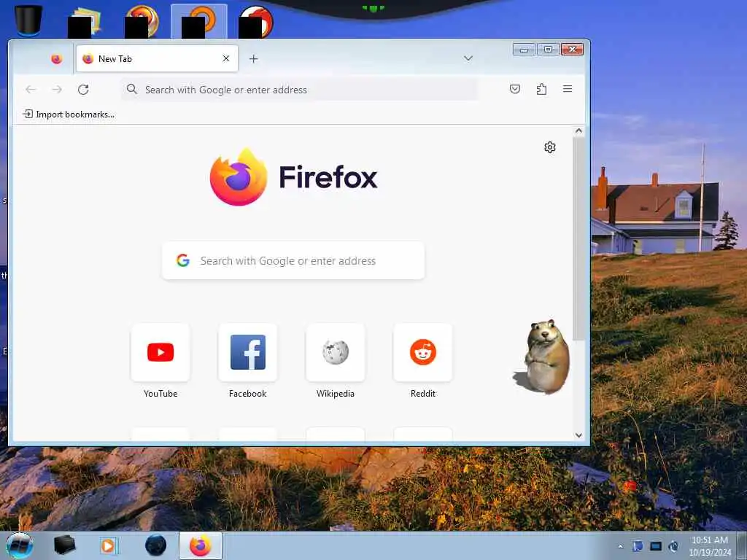The image size is (747, 560).
Task: Focus the center Google search box
Action: [293, 260]
